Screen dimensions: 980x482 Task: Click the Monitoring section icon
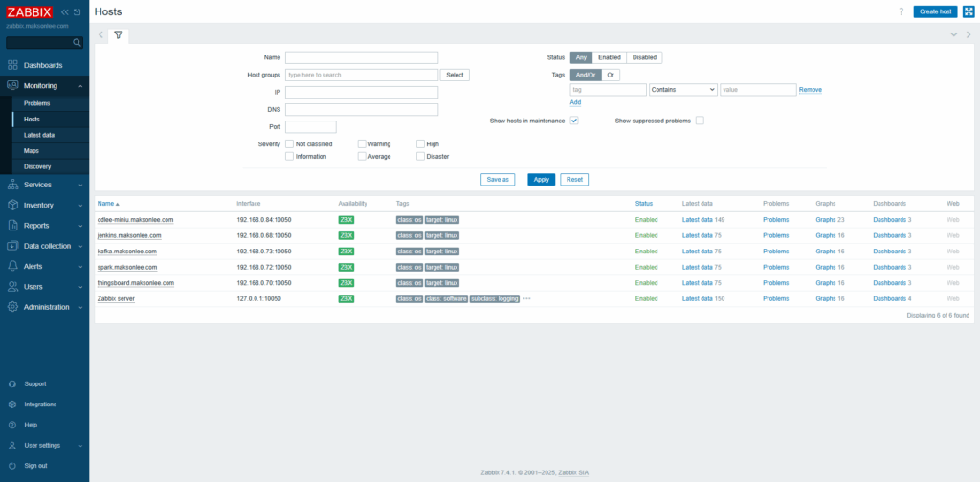click(x=12, y=85)
